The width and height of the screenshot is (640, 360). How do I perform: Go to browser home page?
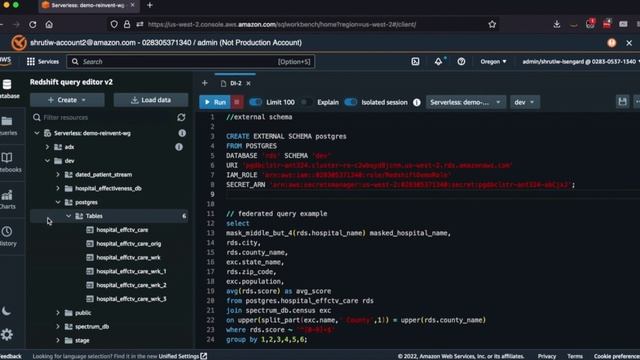49,24
